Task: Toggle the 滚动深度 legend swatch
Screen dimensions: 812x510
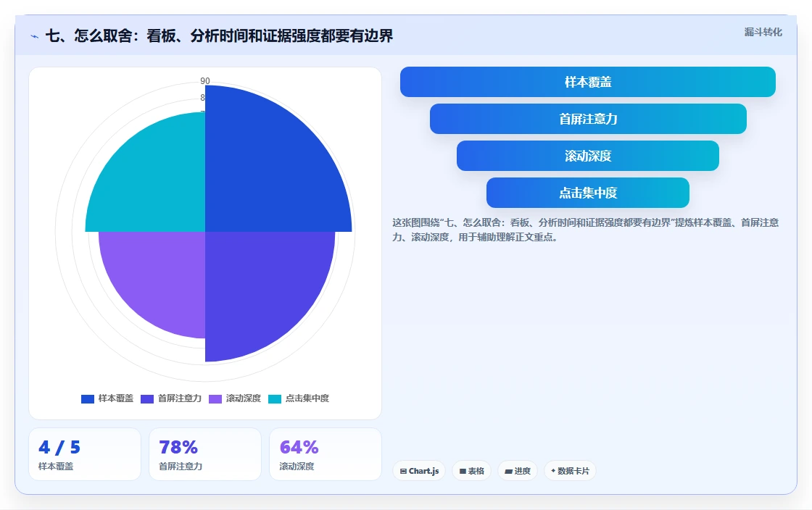Action: (x=215, y=398)
